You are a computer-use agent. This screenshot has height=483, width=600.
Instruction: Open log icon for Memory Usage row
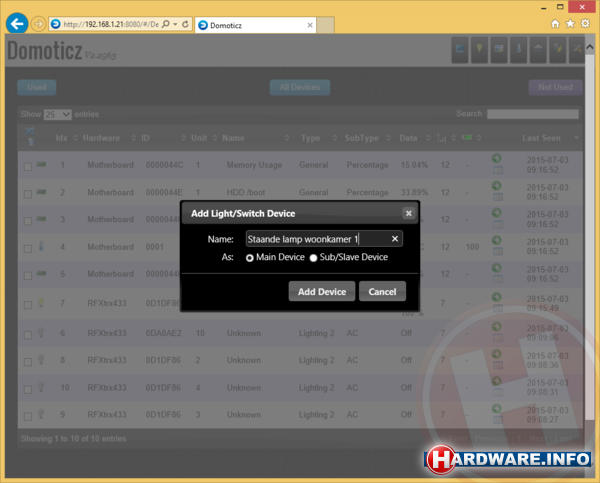498,170
